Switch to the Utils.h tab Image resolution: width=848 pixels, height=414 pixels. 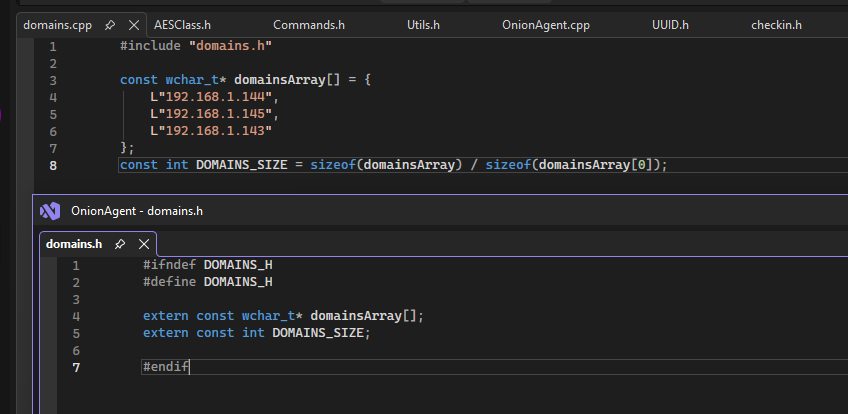pos(423,25)
